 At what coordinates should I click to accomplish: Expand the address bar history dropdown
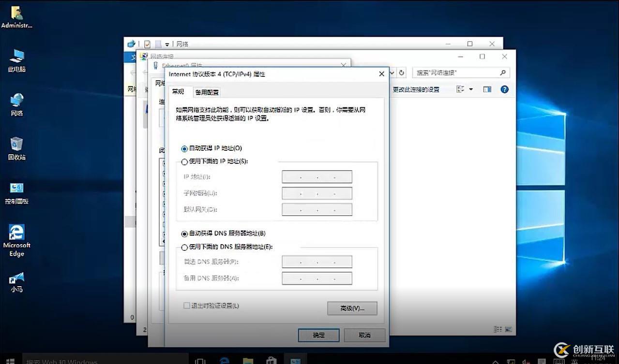392,73
